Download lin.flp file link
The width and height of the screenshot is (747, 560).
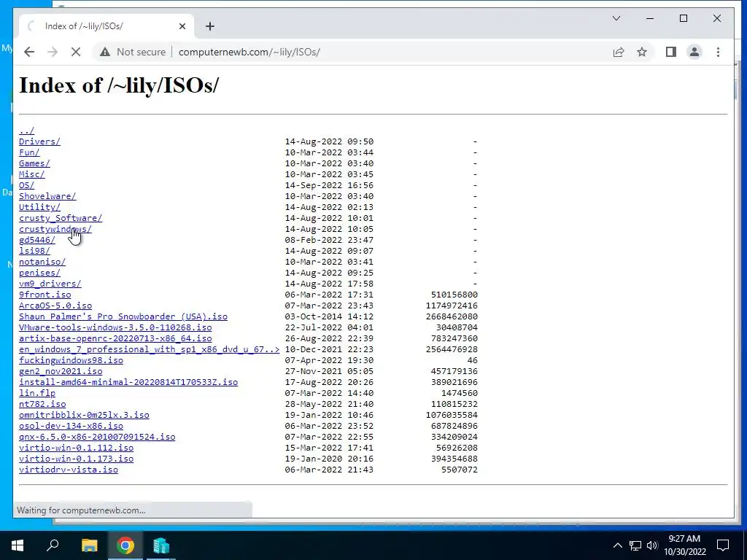point(37,393)
